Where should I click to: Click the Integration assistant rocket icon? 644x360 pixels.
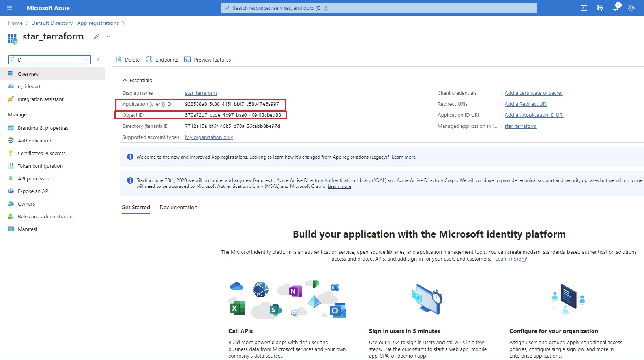tap(11, 99)
